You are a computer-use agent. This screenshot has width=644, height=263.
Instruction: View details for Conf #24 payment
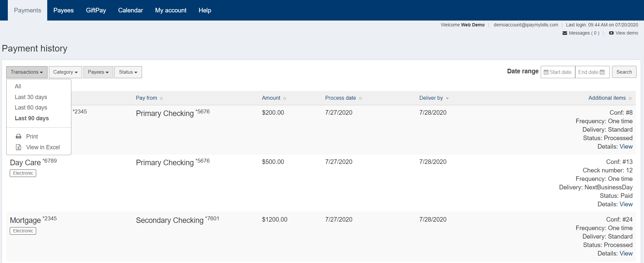click(626, 254)
